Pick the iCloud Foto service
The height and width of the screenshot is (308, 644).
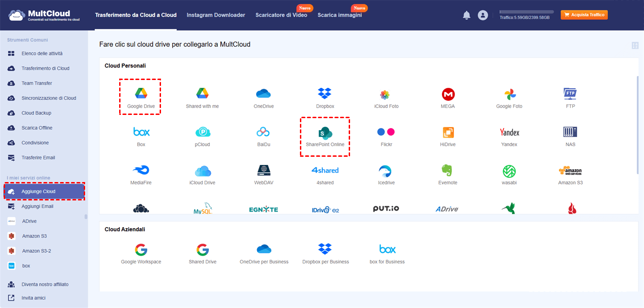[385, 95]
